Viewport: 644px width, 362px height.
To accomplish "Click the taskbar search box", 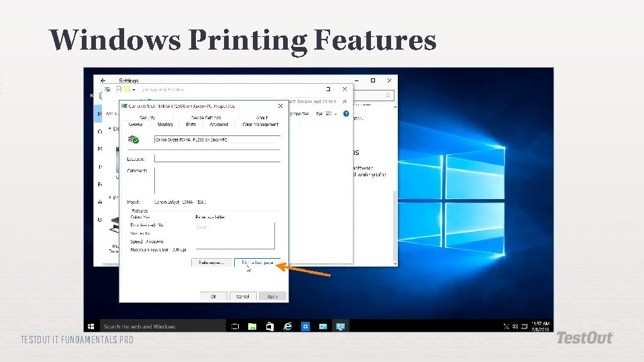I will click(x=162, y=326).
